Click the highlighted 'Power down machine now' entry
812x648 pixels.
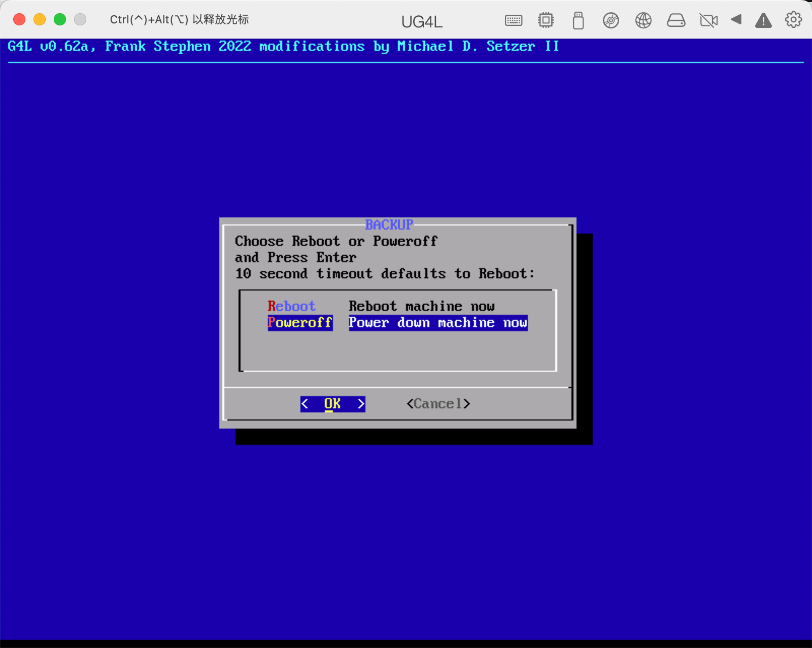click(437, 322)
